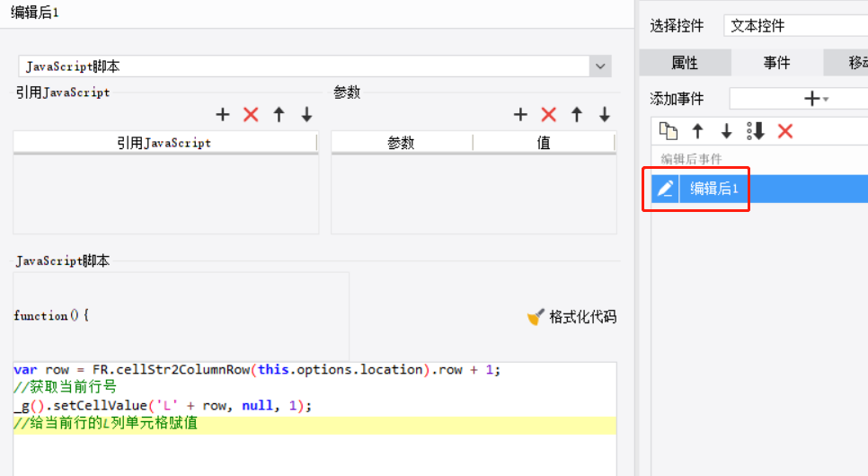Click the 参数 column header

point(402,143)
